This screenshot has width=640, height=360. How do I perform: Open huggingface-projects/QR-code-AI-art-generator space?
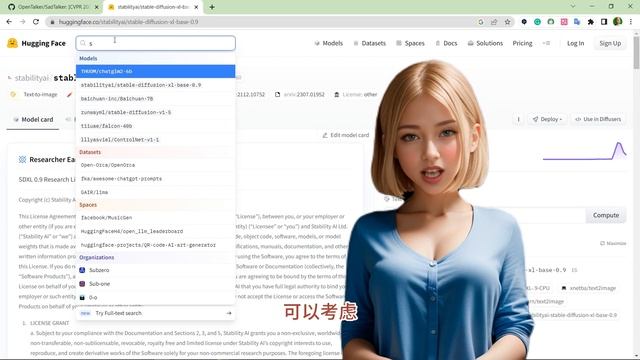(156, 245)
